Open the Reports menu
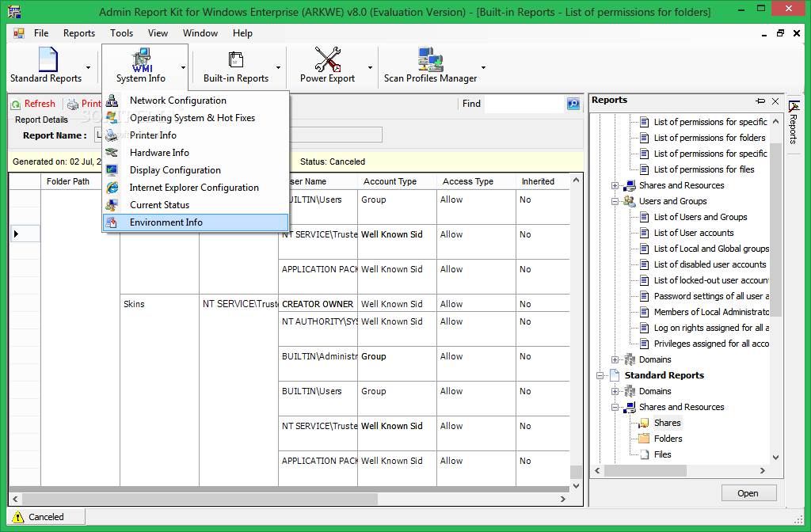 point(79,33)
